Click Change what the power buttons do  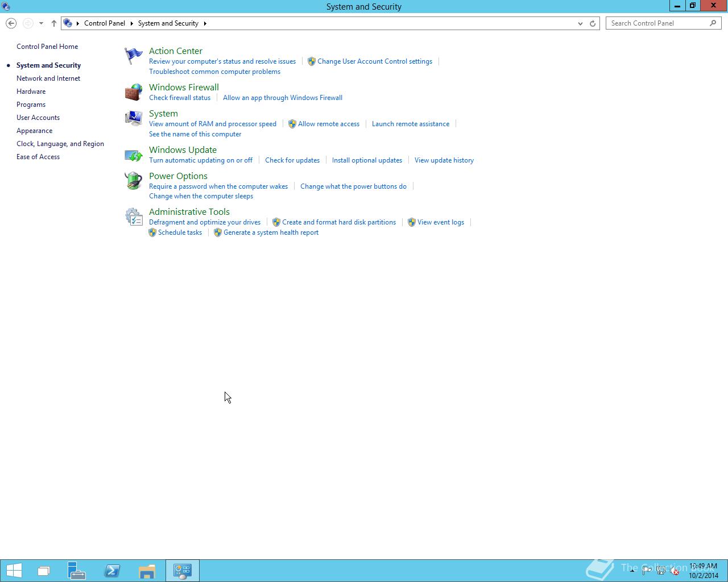click(353, 186)
